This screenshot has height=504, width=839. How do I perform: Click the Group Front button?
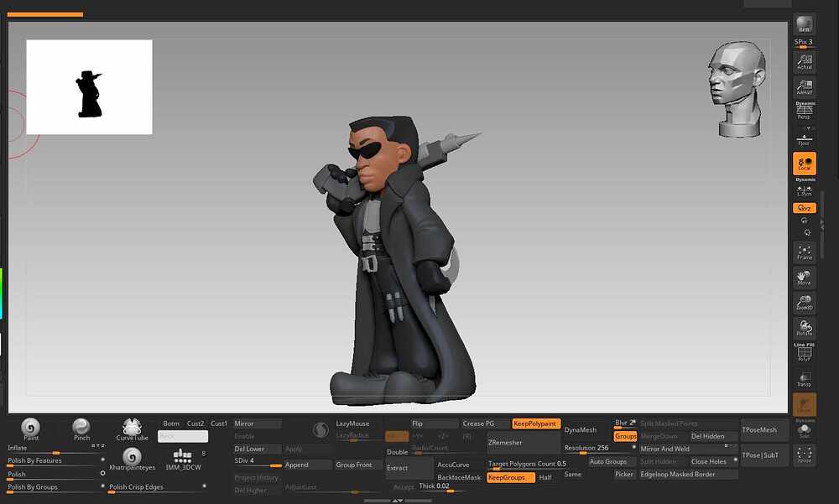pyautogui.click(x=357, y=465)
